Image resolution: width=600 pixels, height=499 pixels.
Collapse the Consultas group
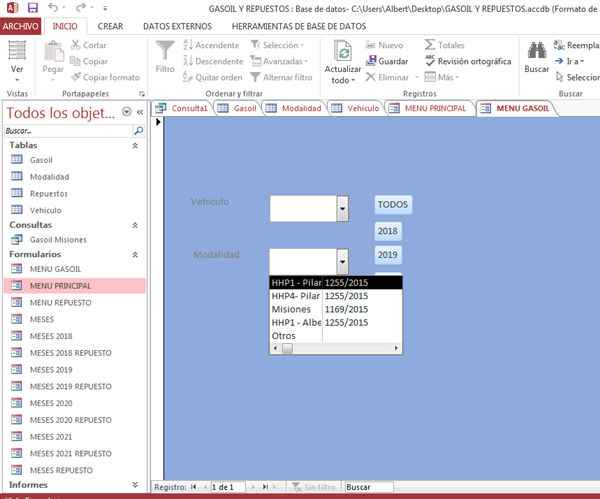click(x=135, y=225)
